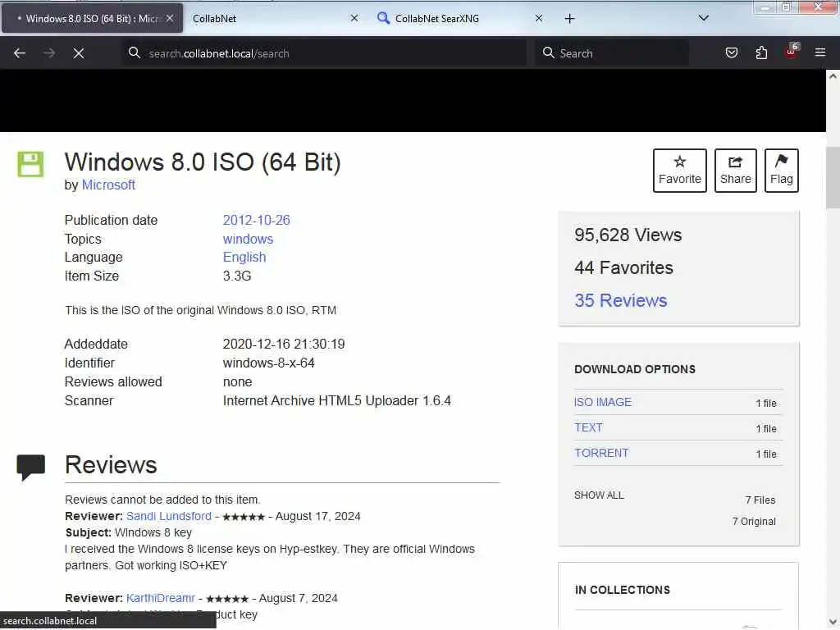Go back to the previous page

pyautogui.click(x=20, y=53)
